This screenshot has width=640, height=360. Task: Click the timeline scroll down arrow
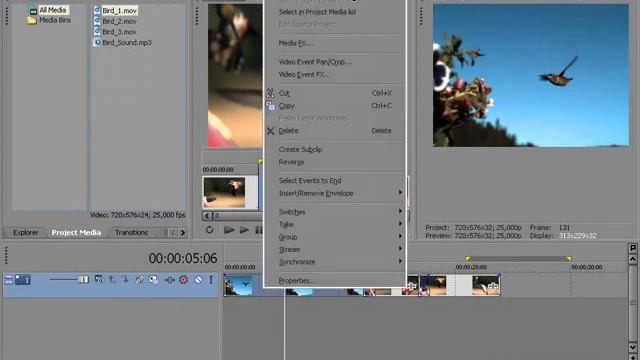click(x=633, y=347)
